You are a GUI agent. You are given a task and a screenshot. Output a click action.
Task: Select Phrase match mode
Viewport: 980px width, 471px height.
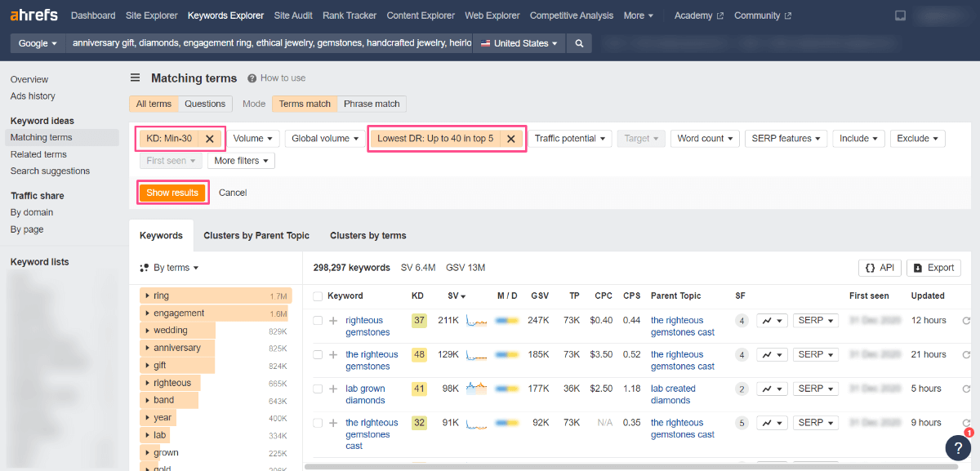coord(372,104)
